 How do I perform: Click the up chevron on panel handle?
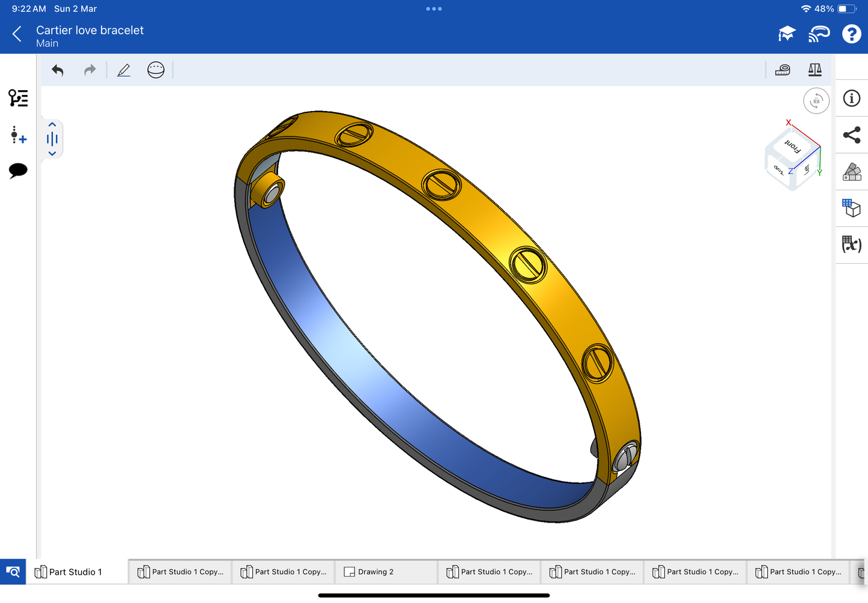pos(52,125)
